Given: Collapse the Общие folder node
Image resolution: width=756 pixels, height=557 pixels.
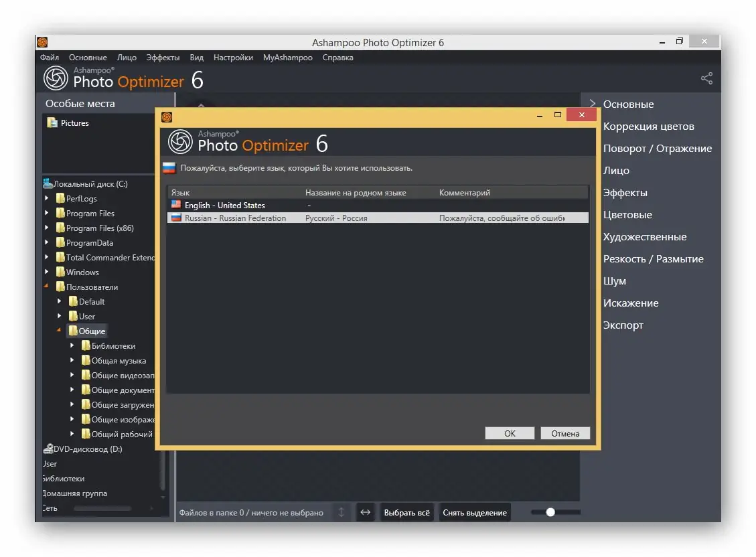Looking at the screenshot, I should (x=59, y=331).
